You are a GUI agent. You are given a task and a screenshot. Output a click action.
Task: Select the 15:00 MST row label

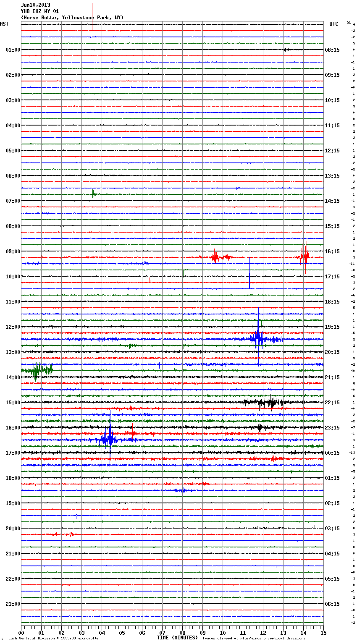[x=13, y=403]
